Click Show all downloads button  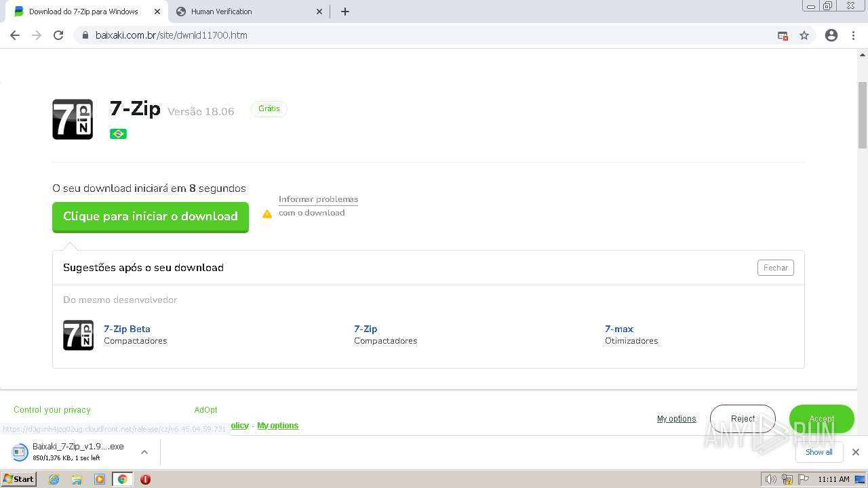click(x=819, y=452)
